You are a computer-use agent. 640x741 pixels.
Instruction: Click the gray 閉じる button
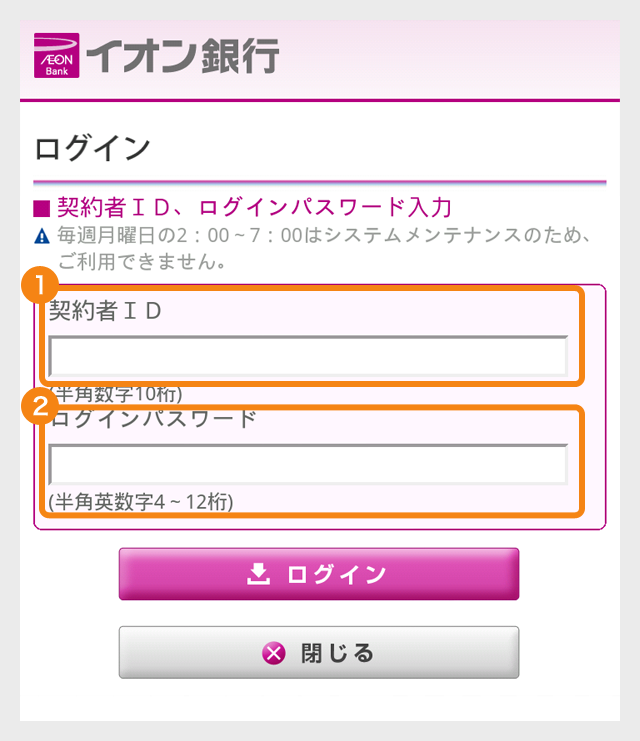[319, 652]
